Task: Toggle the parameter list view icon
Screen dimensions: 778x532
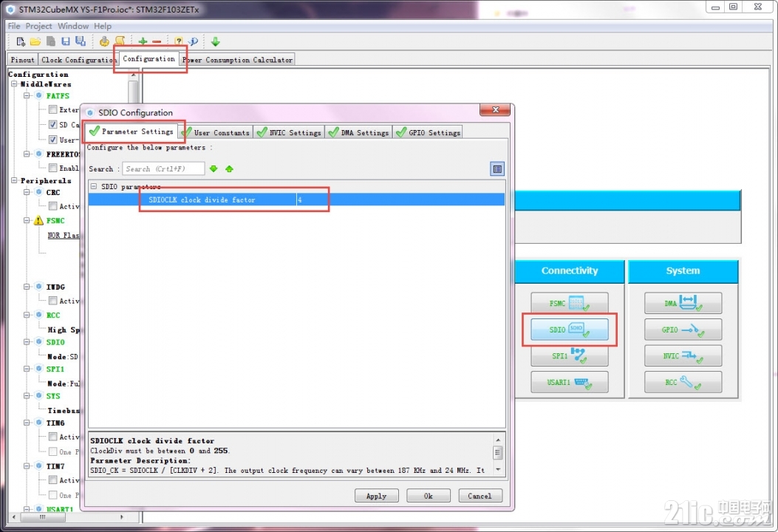Action: 497,169
